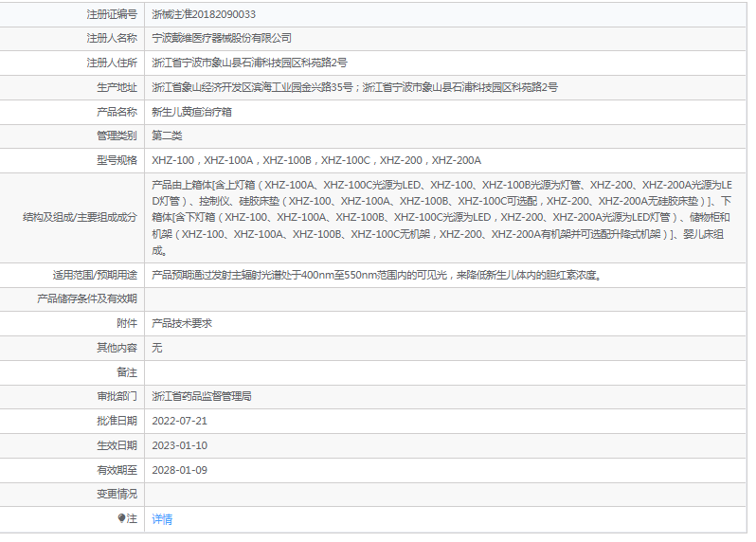Click the 生效日期 label
756x542 pixels.
(117, 445)
